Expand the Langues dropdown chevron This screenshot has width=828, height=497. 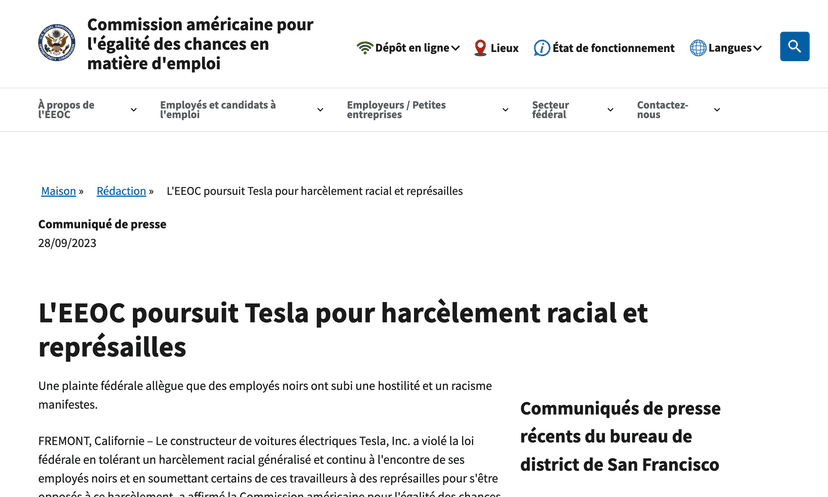pos(757,48)
